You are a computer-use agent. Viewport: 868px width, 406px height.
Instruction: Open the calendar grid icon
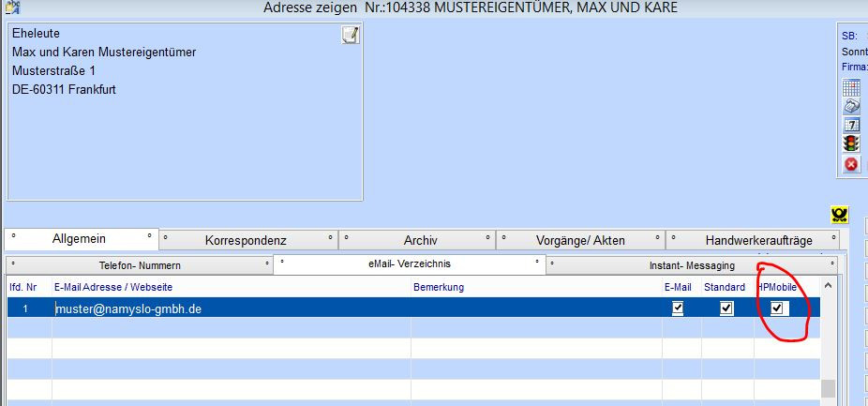click(x=851, y=87)
